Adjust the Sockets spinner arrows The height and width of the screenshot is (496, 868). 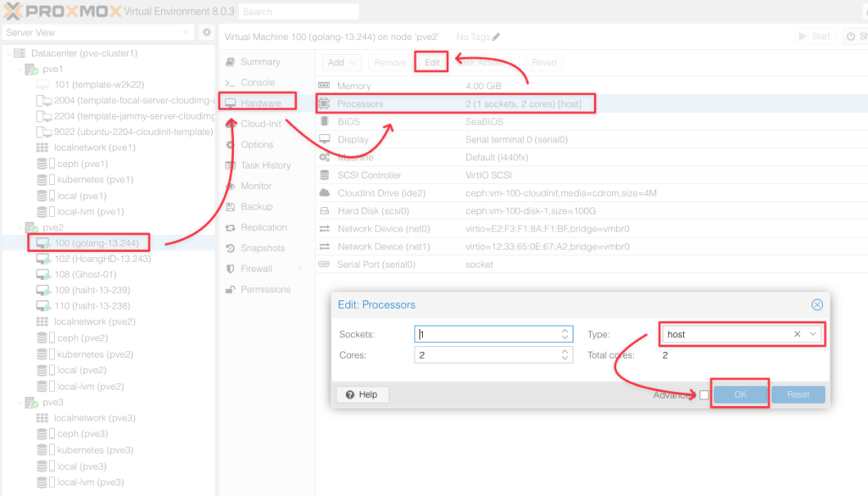coord(565,334)
